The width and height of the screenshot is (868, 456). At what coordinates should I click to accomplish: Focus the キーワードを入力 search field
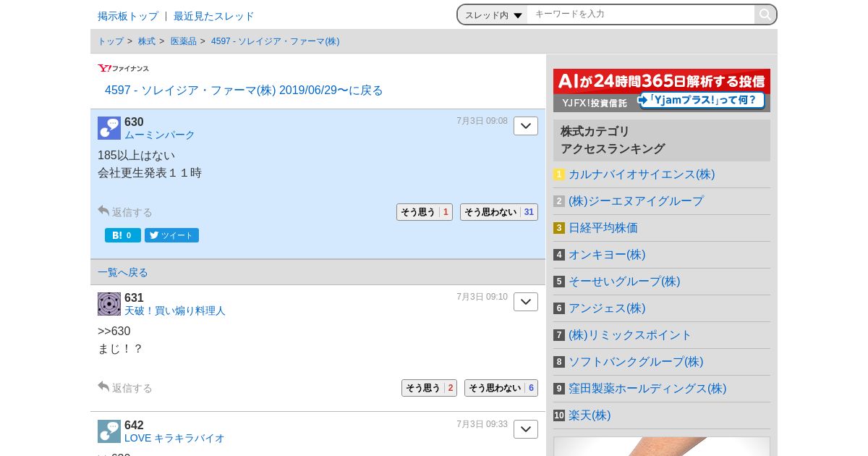coord(640,14)
